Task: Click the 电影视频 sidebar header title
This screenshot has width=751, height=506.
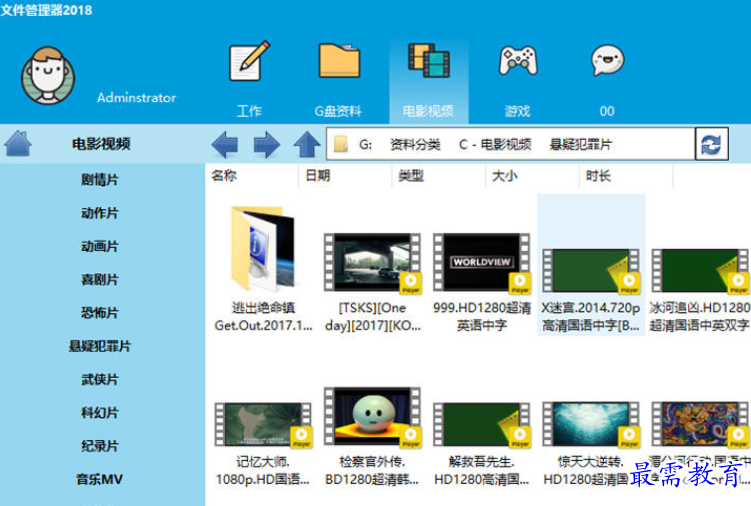Action: [101, 143]
